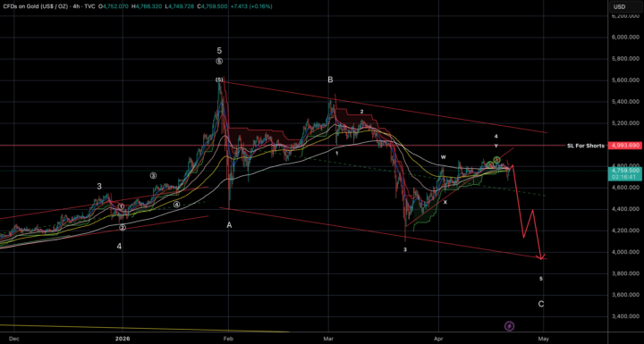This screenshot has height=344, width=644.
Task: Select the Y wave label
Action: click(x=496, y=146)
